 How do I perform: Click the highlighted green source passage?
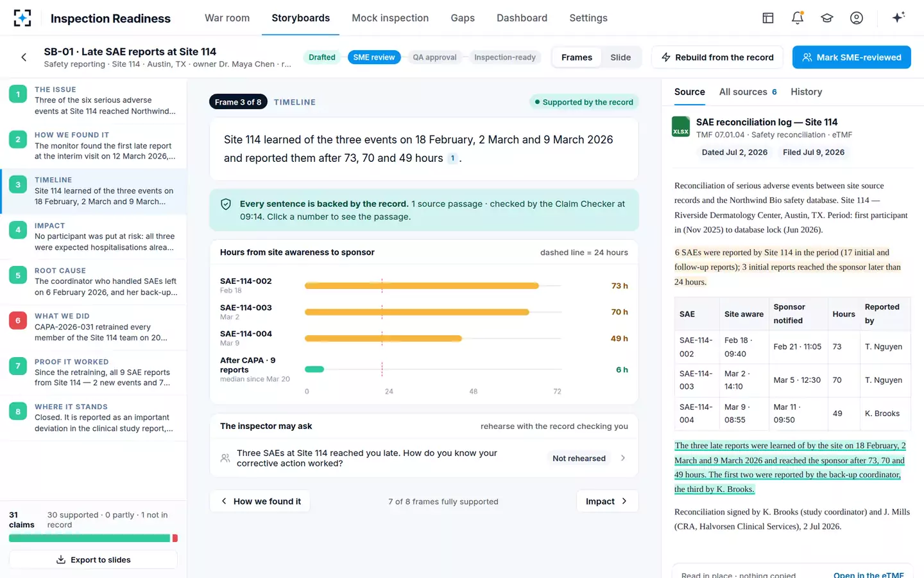point(790,468)
